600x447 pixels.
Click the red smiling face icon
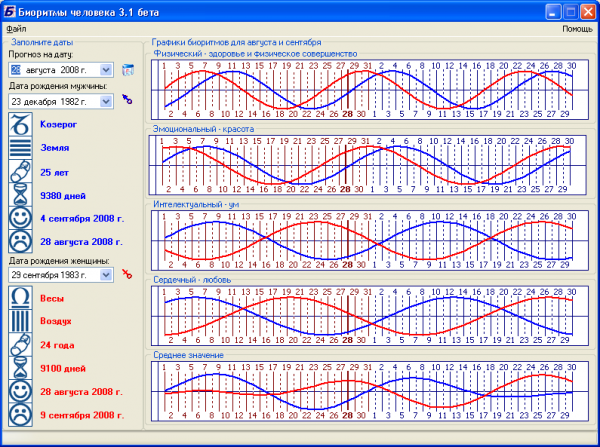pyautogui.click(x=20, y=390)
